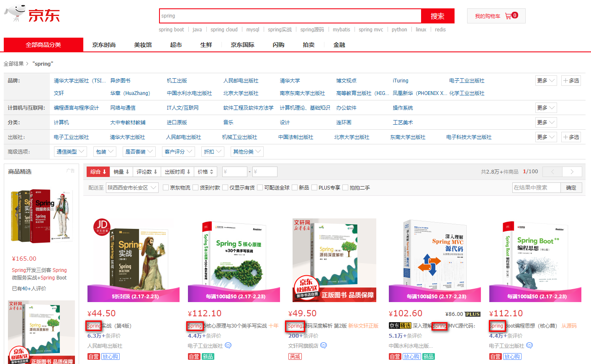Screen dimensions: 591x364
Task: Open 全部商品分类 menu
Action: click(44, 45)
